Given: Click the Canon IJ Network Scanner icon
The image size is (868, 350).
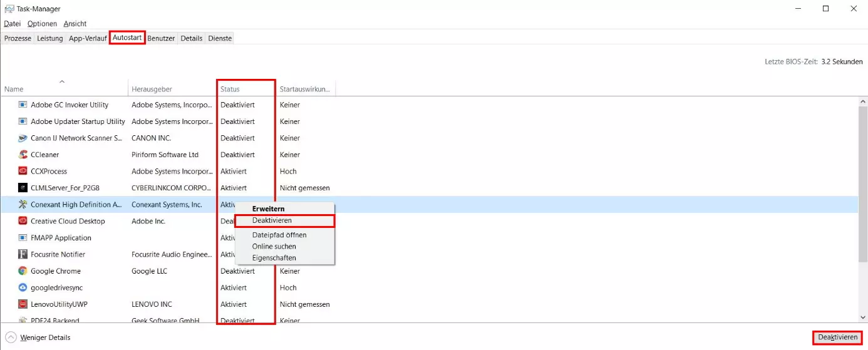Looking at the screenshot, I should pos(23,138).
